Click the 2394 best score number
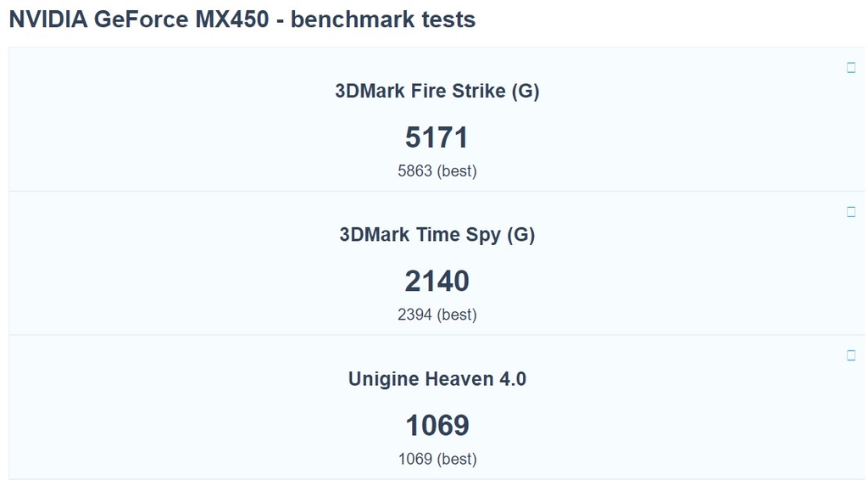This screenshot has height=480, width=868. 415,315
